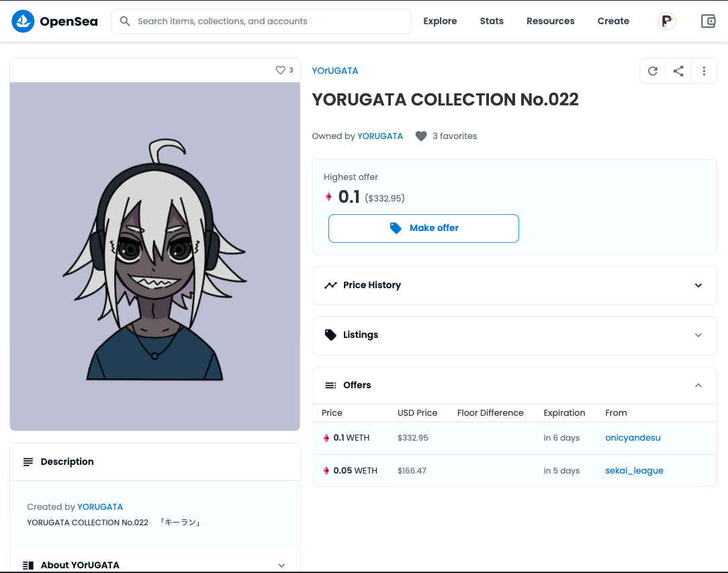Expand the Price History section

pyautogui.click(x=514, y=285)
